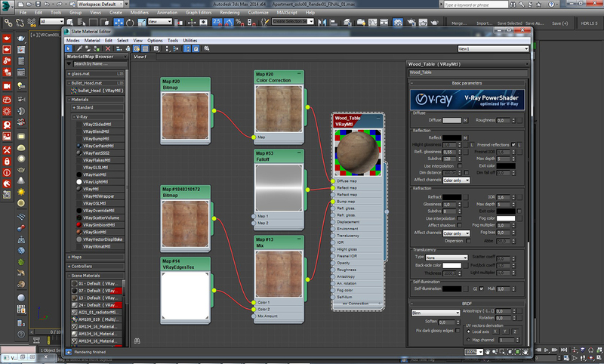This screenshot has width=604, height=364.
Task: Open Material menu in Slate editor
Action: pyautogui.click(x=92, y=41)
